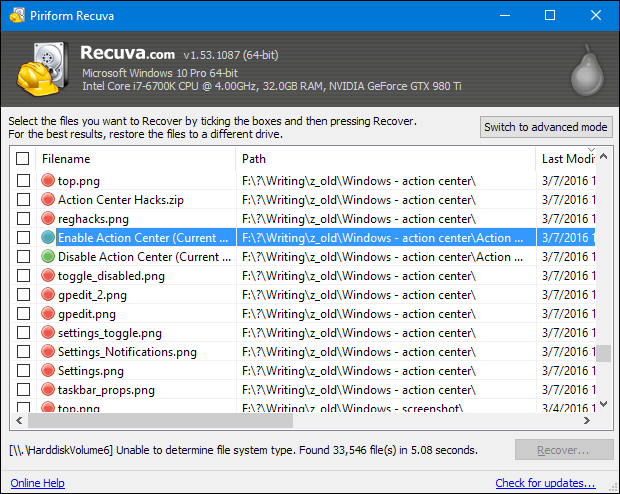
Task: Tick checkbox for gpedit_2.png
Action: click(23, 294)
